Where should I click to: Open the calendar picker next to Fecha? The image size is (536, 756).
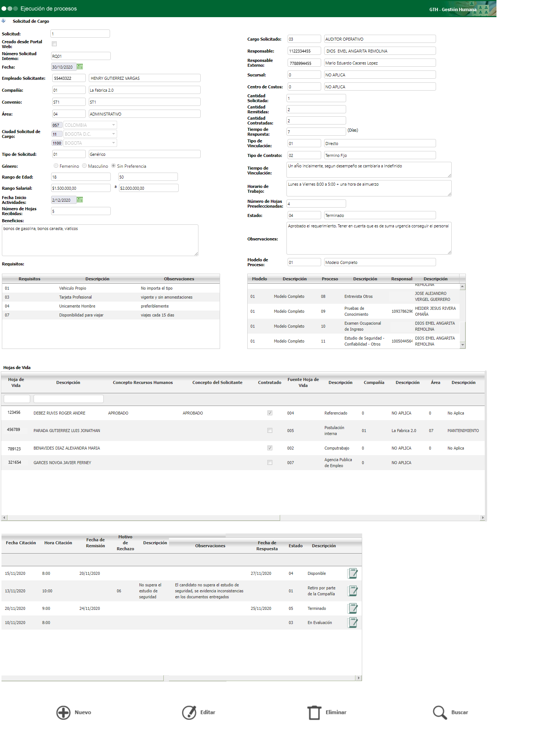point(80,67)
